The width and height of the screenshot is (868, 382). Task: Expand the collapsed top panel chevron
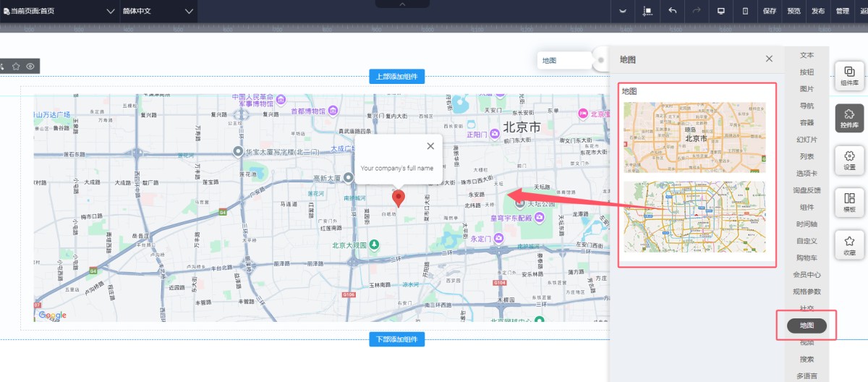[x=403, y=4]
